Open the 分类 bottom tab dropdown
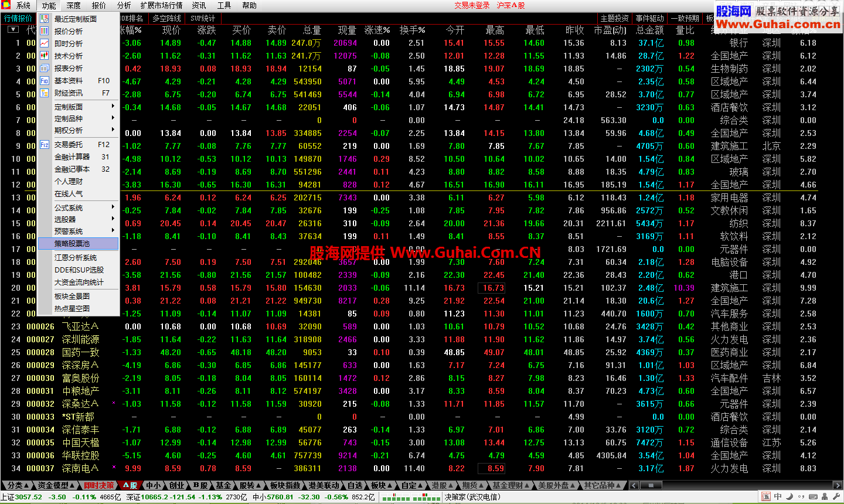This screenshot has width=844, height=504. coord(18,485)
